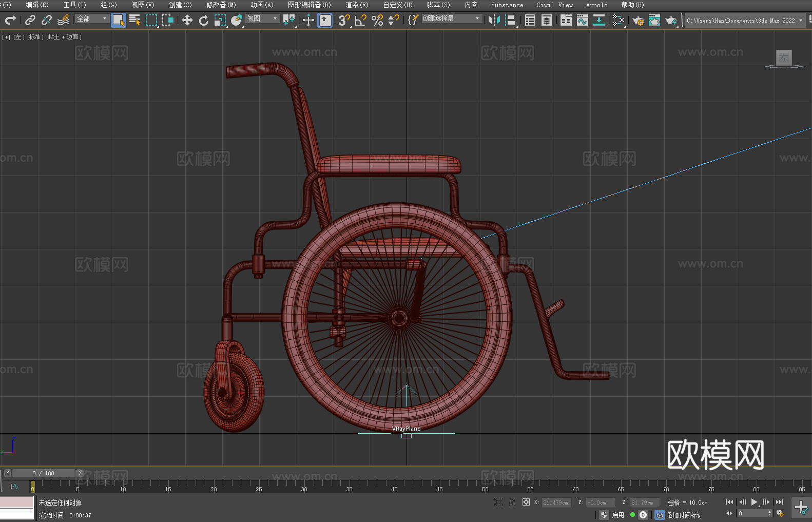Toggle the 3D Snaps icon
The image size is (812, 522).
pyautogui.click(x=344, y=20)
